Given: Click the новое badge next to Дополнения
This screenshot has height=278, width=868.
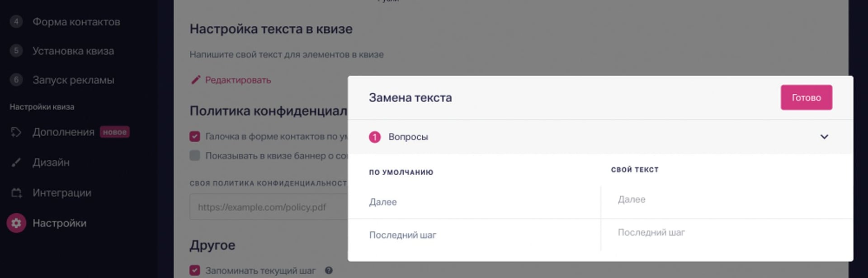Looking at the screenshot, I should pos(114,132).
